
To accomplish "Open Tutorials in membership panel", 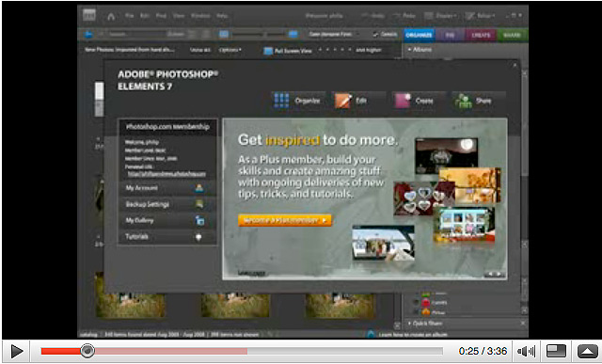I will click(167, 236).
